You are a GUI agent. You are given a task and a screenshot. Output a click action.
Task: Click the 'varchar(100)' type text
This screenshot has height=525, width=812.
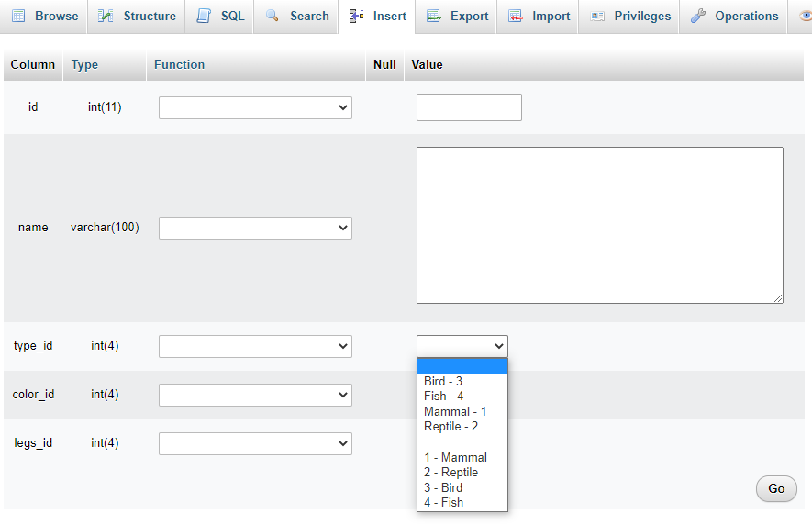105,228
